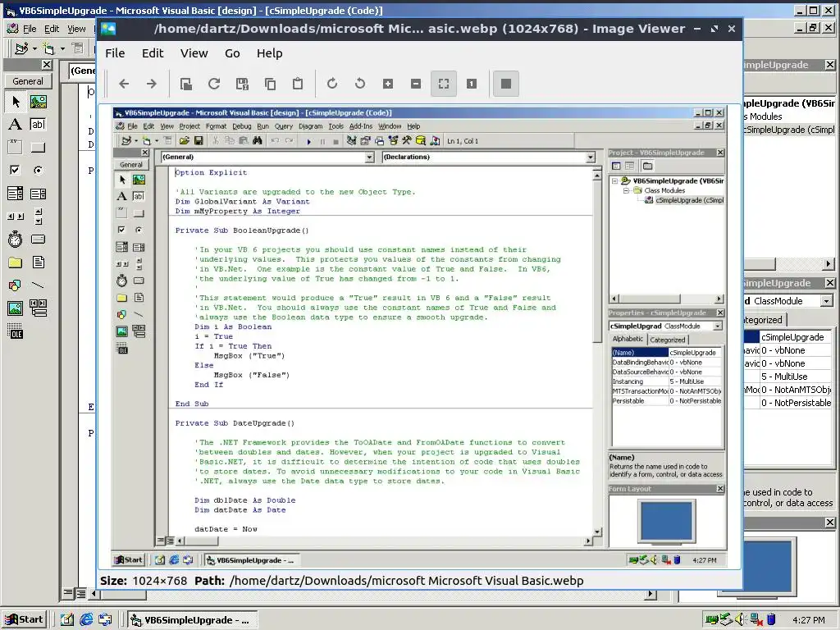Click the Toolbox hammer-wrench icon in pictured VB6 toolbar
This screenshot has width=840, height=630.
(x=407, y=141)
